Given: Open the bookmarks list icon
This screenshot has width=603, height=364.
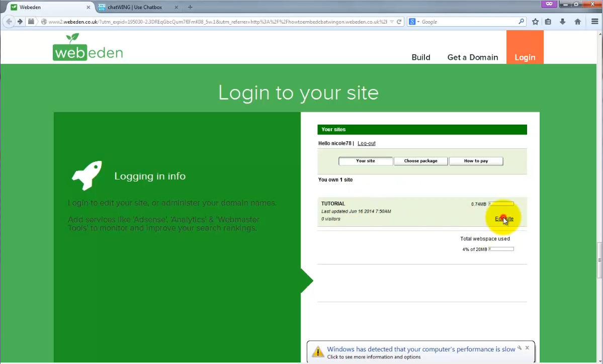Looking at the screenshot, I should pyautogui.click(x=548, y=22).
